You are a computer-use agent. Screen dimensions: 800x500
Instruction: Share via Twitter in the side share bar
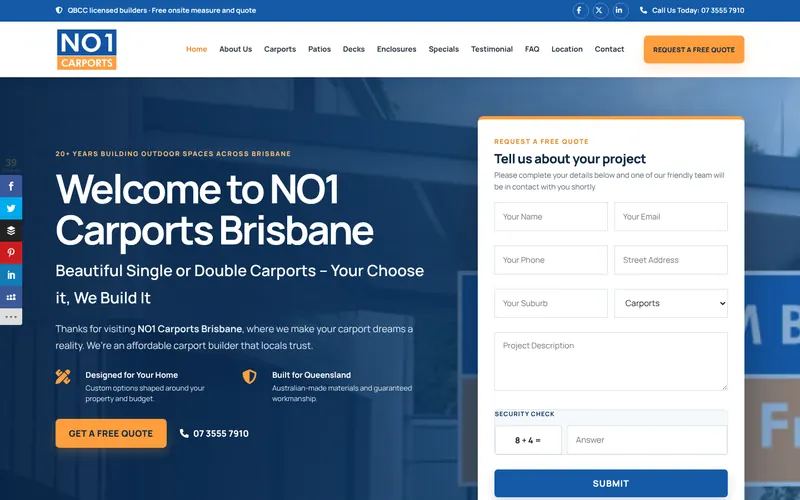(x=11, y=208)
